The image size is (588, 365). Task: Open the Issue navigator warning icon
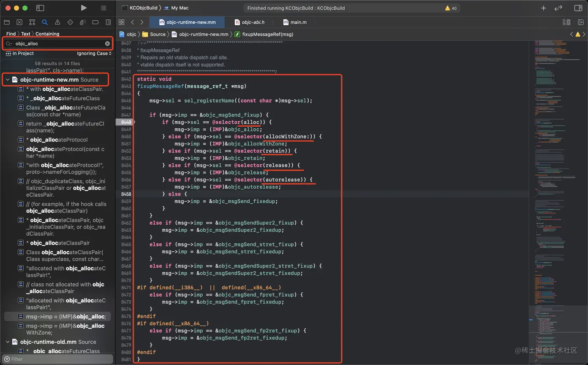(57, 23)
